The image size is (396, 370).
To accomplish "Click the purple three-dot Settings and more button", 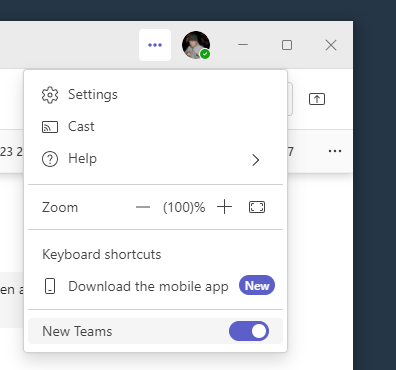I will pyautogui.click(x=155, y=45).
